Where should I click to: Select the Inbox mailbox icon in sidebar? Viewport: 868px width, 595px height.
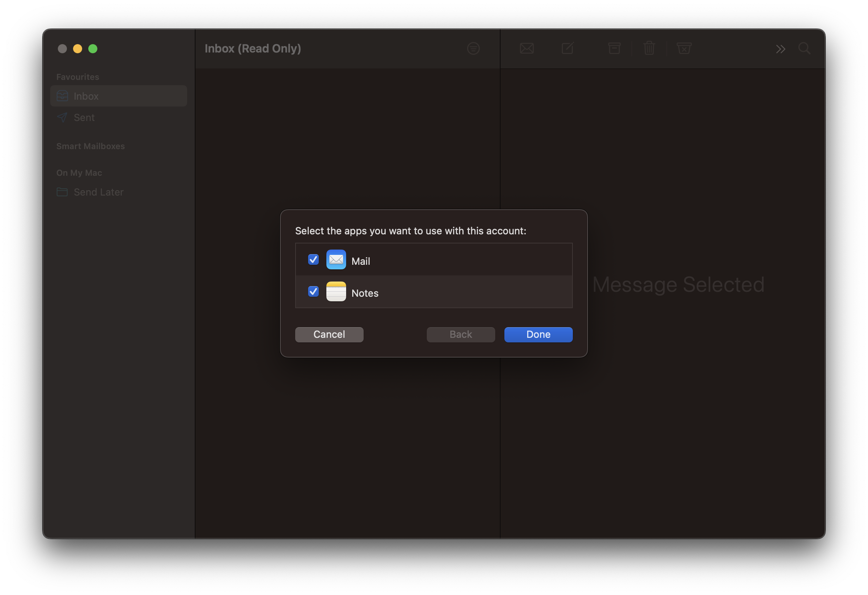[x=62, y=96]
